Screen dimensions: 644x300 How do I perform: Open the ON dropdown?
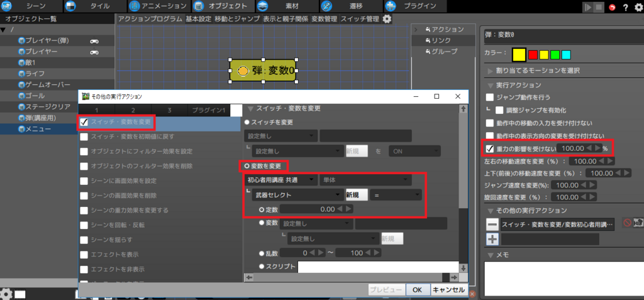[x=415, y=151]
